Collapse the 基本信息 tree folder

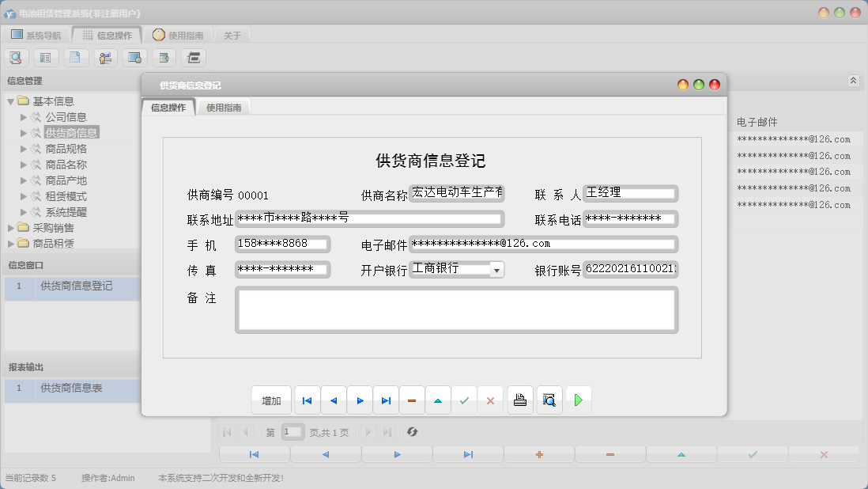coord(11,101)
